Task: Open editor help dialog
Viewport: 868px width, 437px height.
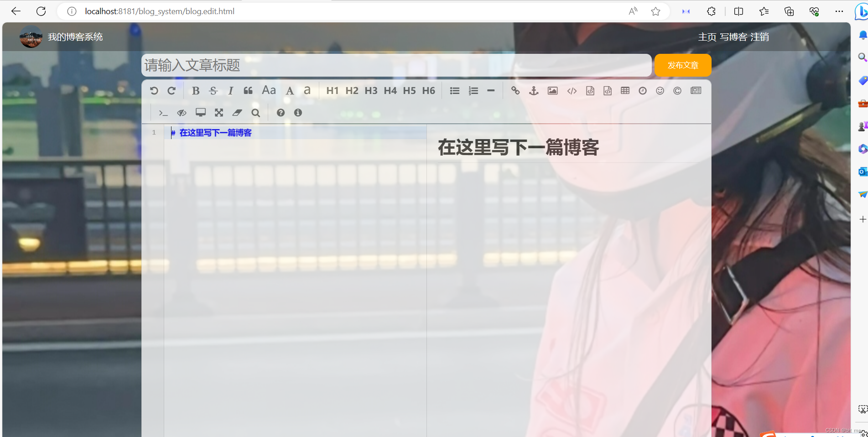Action: pos(281,113)
